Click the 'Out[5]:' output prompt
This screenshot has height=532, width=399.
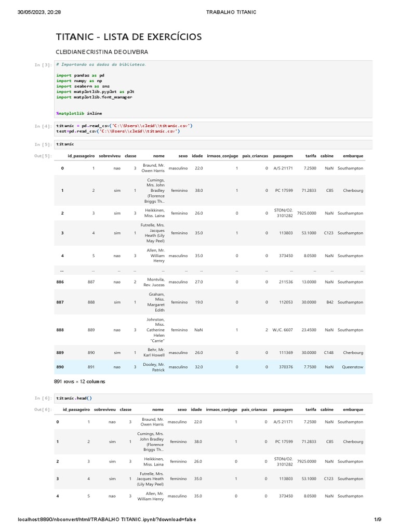point(43,156)
